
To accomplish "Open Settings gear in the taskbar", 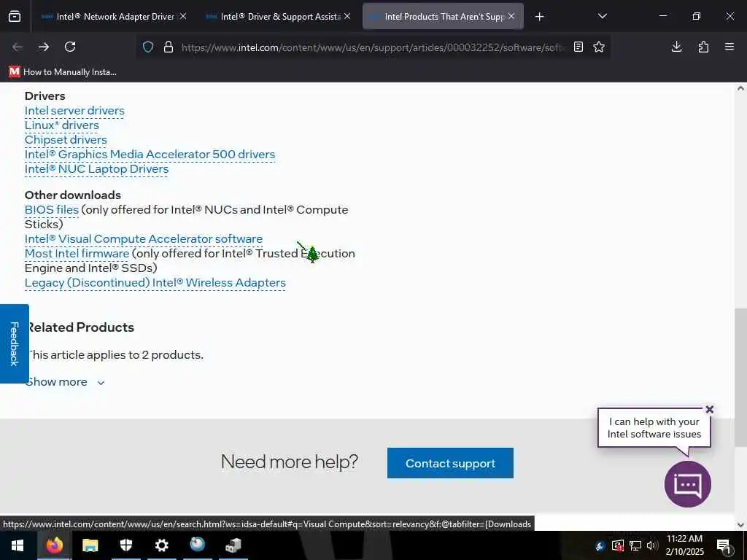I will pos(161,545).
